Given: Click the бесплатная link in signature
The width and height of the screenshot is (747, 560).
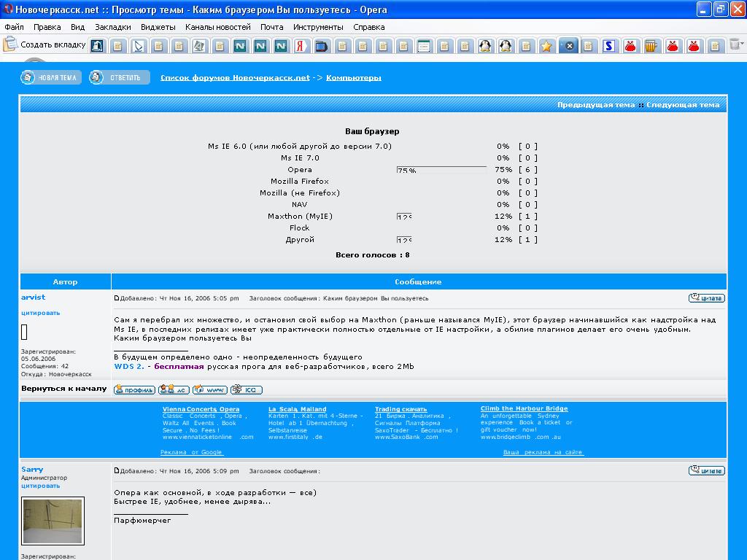Looking at the screenshot, I should coord(179,367).
